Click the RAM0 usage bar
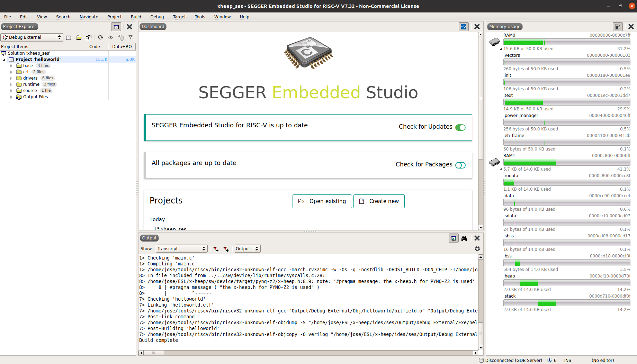 [567, 42]
